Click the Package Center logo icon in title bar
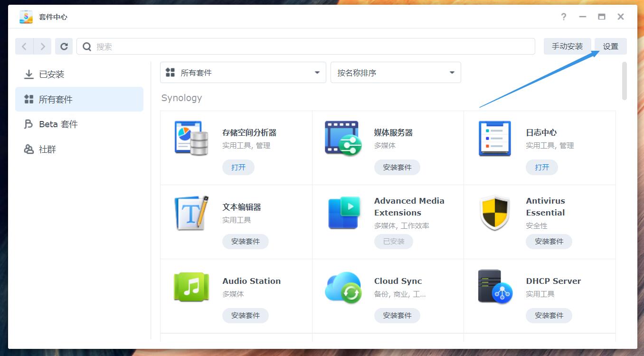This screenshot has width=644, height=356. pos(26,17)
